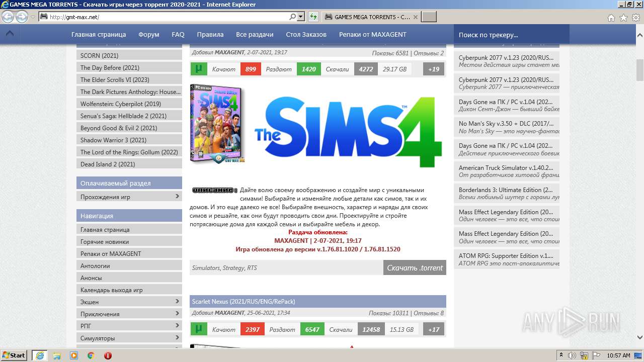This screenshot has height=362, width=644.
Task: Click the Sims 4 box cover thumbnail
Action: tap(217, 124)
